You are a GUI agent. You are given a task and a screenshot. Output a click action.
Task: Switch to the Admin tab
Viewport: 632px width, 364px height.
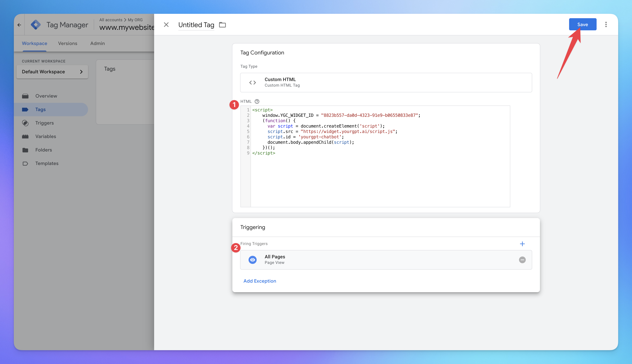[x=97, y=43]
